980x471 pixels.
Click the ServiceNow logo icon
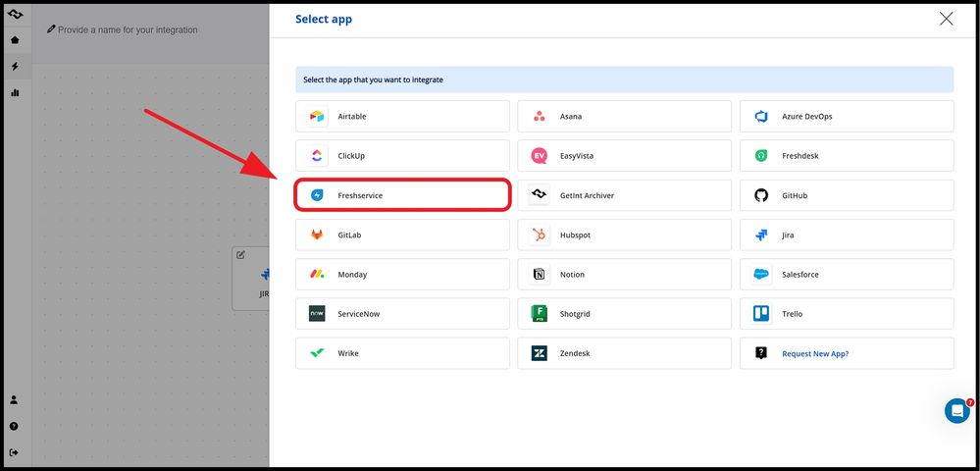click(x=317, y=314)
